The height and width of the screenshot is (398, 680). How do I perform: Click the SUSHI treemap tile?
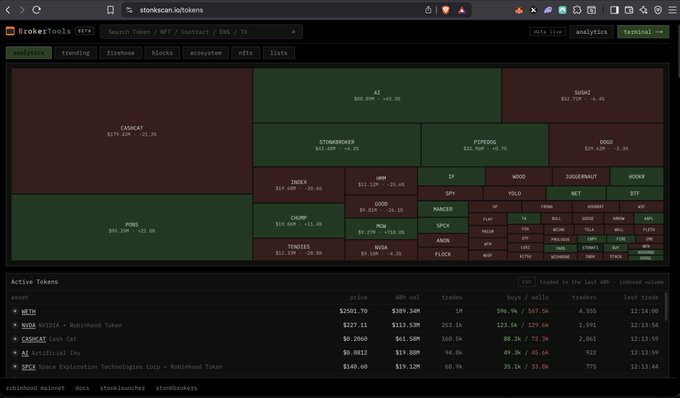click(582, 95)
